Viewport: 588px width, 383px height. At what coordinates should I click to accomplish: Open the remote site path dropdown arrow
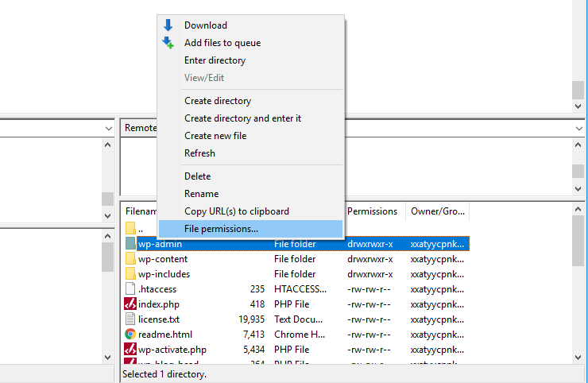(x=578, y=129)
